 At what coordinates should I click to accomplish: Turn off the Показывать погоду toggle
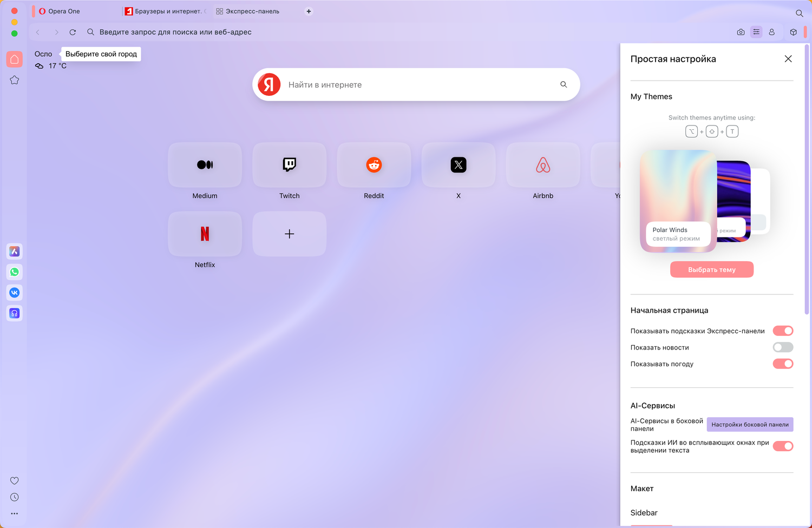click(x=783, y=364)
